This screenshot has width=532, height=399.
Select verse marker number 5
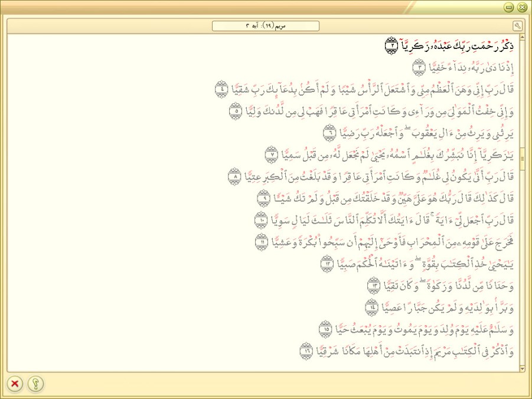click(x=236, y=111)
